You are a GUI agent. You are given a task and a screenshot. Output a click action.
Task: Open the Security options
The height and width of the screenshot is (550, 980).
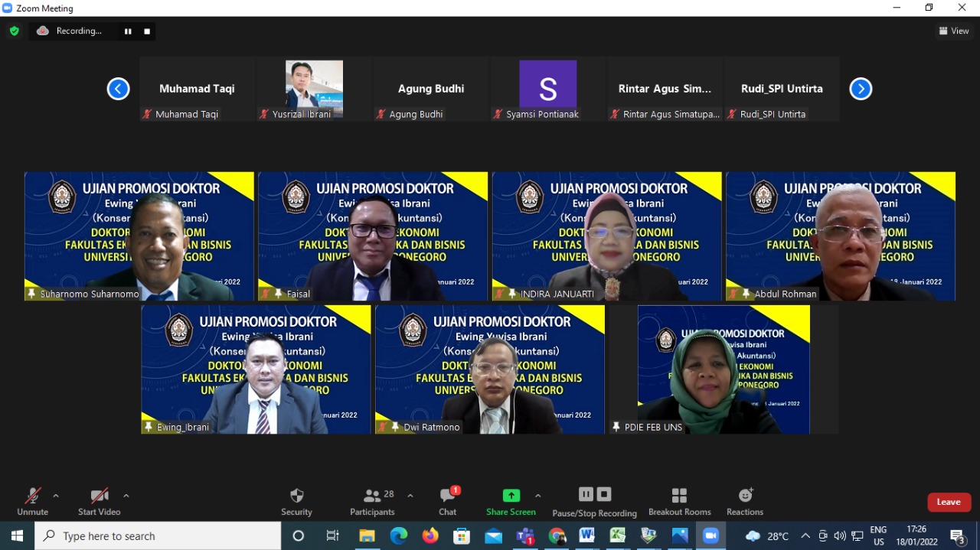[296, 501]
